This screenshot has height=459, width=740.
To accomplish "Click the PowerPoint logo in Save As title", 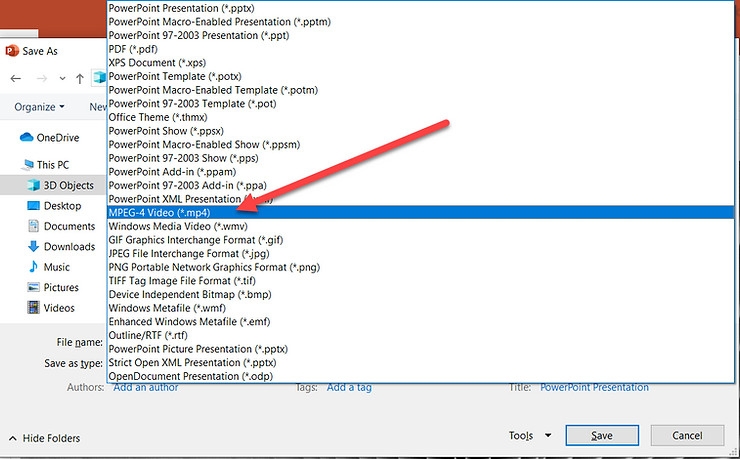I will point(12,50).
